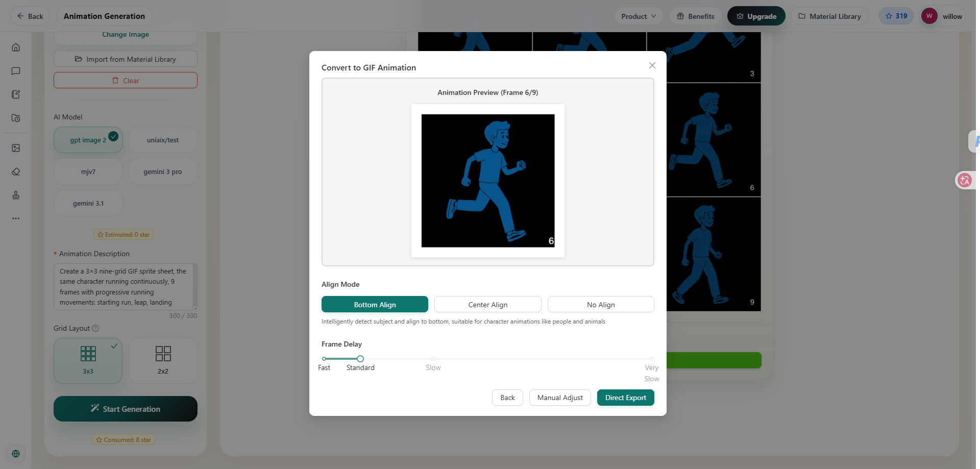This screenshot has height=469, width=980.
Task: Open the image gallery sidebar icon
Action: [16, 148]
